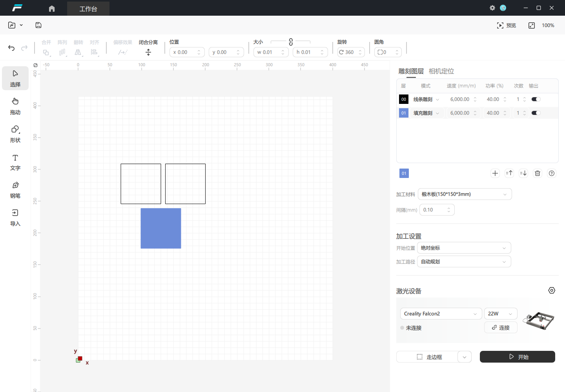Image resolution: width=565 pixels, height=392 pixels.
Task: Click the 连接 connect button
Action: point(501,327)
